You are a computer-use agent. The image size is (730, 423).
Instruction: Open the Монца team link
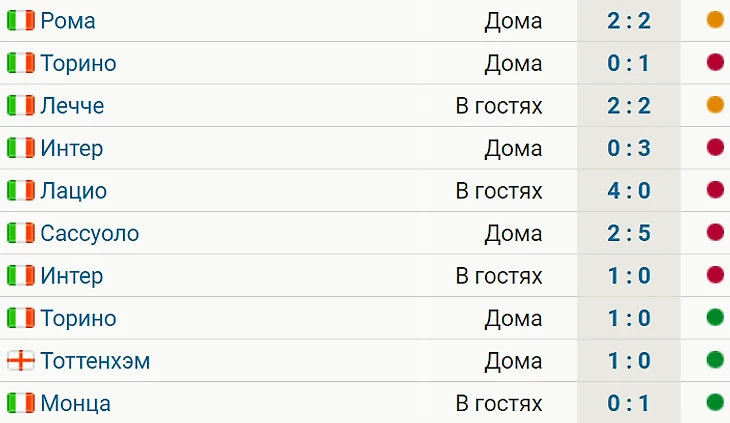pos(75,403)
